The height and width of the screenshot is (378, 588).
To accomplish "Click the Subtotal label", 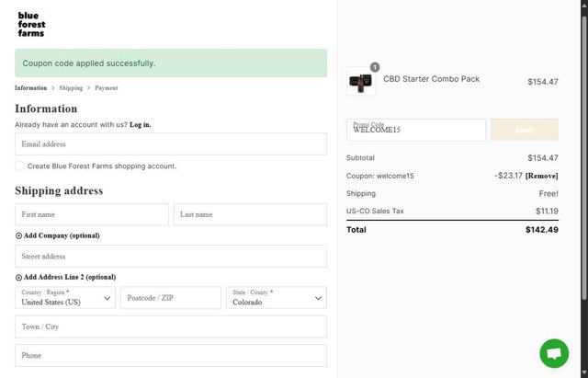I will (360, 157).
